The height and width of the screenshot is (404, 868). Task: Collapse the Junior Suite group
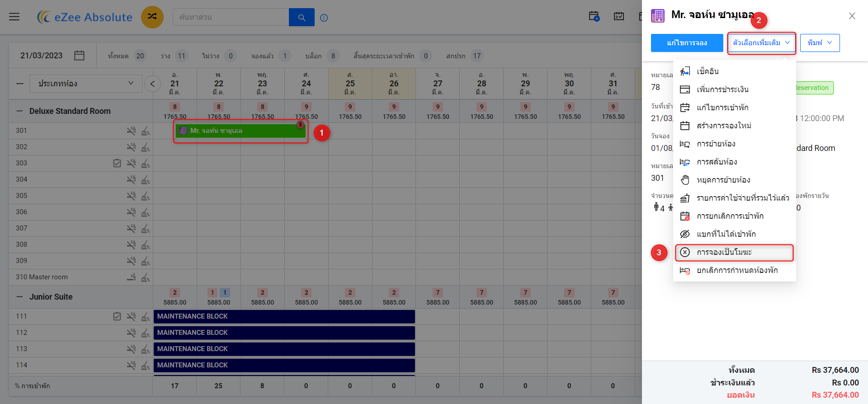19,297
